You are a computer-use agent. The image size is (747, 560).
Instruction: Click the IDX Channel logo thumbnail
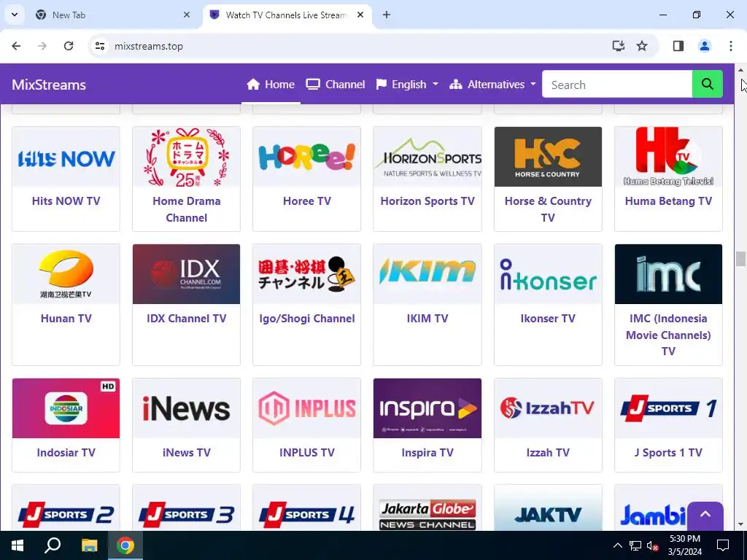(186, 274)
